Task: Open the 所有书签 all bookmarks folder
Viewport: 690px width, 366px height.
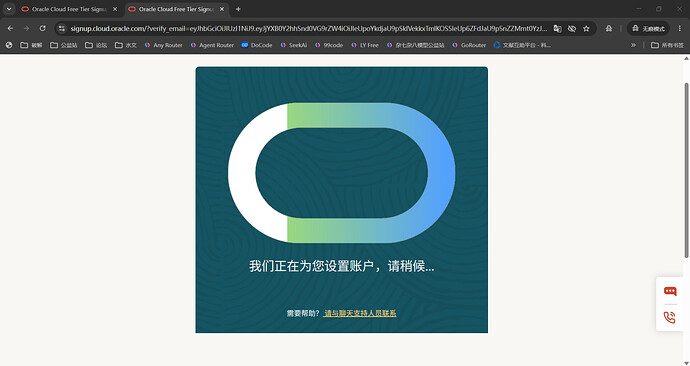Action: pyautogui.click(x=668, y=45)
